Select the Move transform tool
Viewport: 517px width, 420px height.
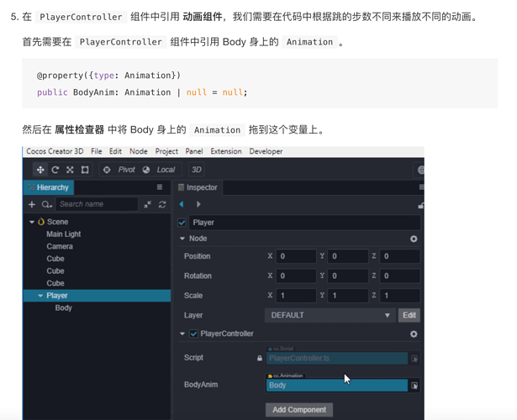coord(40,170)
